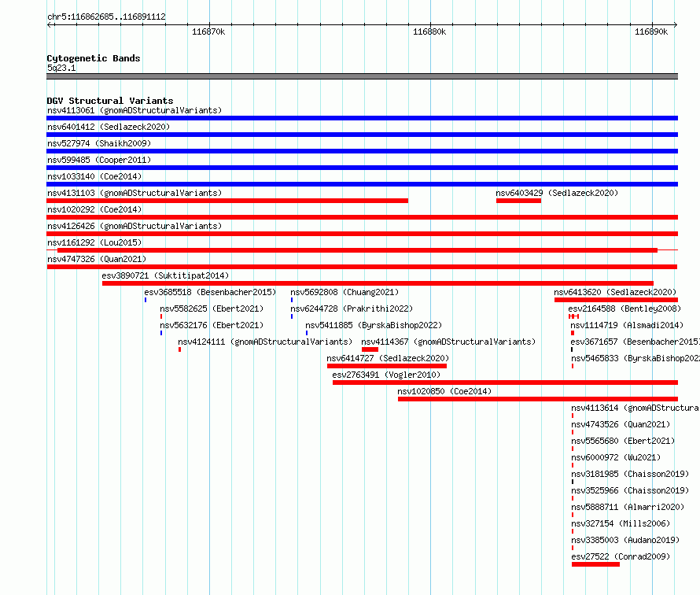700x595 pixels.
Task: Select the 5q23.1 cytogenetic band bar
Action: click(x=362, y=76)
